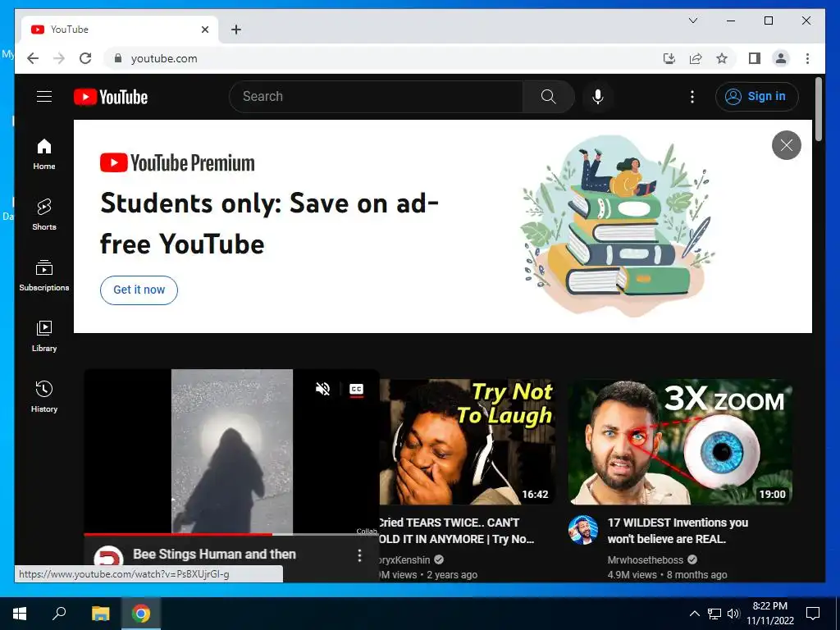The width and height of the screenshot is (840, 630).
Task: Open the YouTube hamburger guide menu
Action: click(44, 97)
